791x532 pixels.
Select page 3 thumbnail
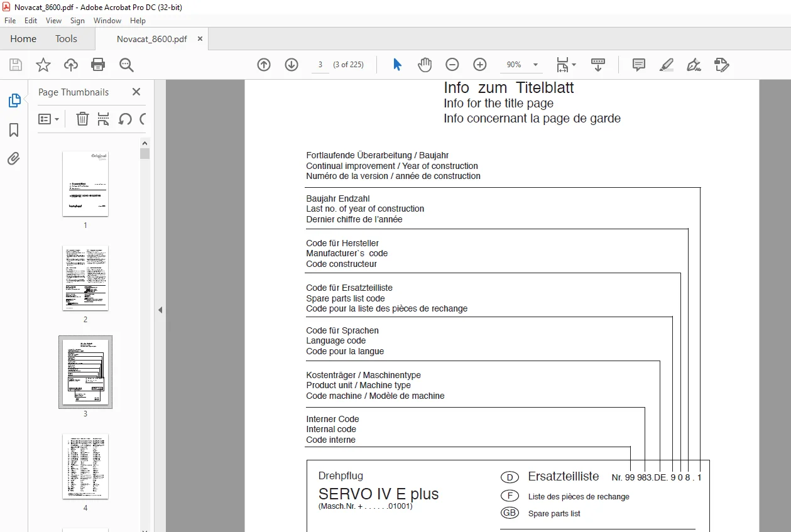pyautogui.click(x=85, y=372)
